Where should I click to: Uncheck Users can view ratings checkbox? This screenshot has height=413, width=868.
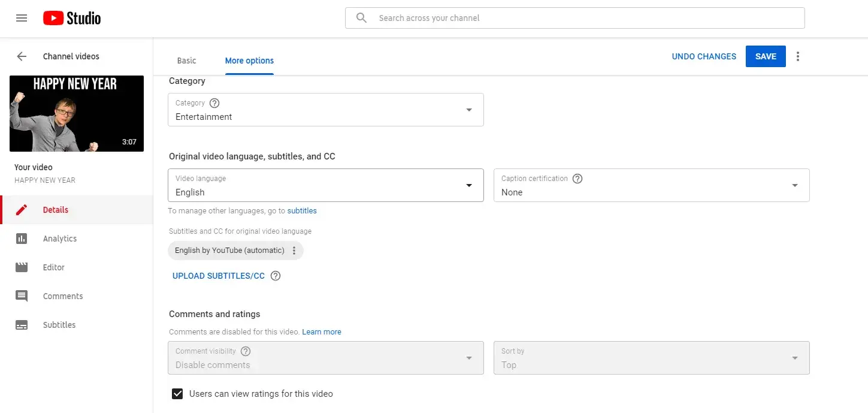[x=177, y=394]
